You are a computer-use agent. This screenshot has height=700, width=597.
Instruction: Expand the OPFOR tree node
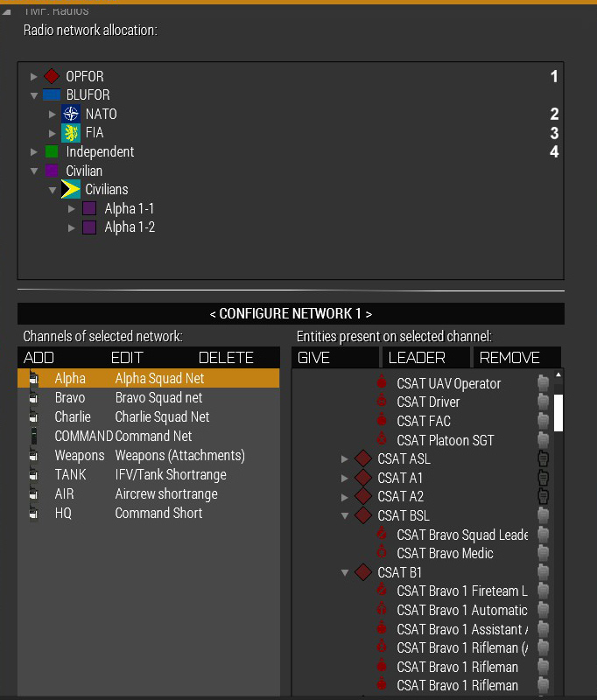click(x=34, y=77)
